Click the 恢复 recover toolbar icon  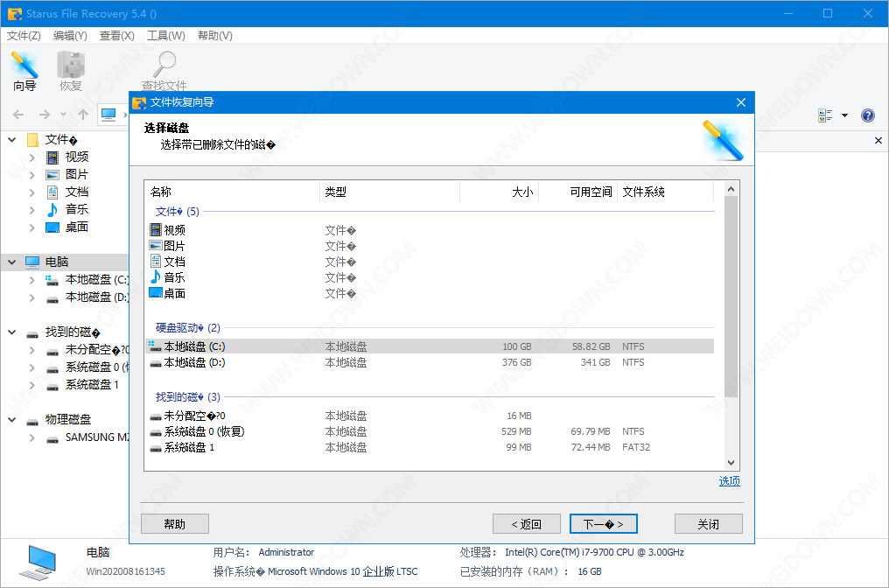[71, 72]
